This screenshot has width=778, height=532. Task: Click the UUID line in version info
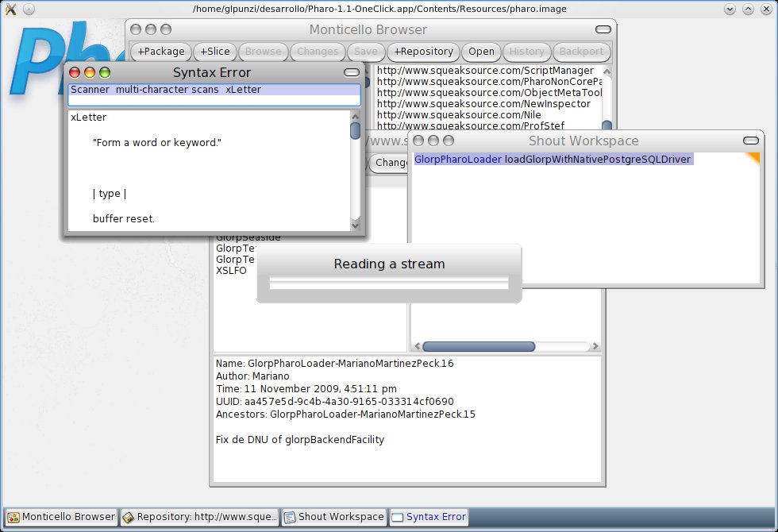[334, 402]
